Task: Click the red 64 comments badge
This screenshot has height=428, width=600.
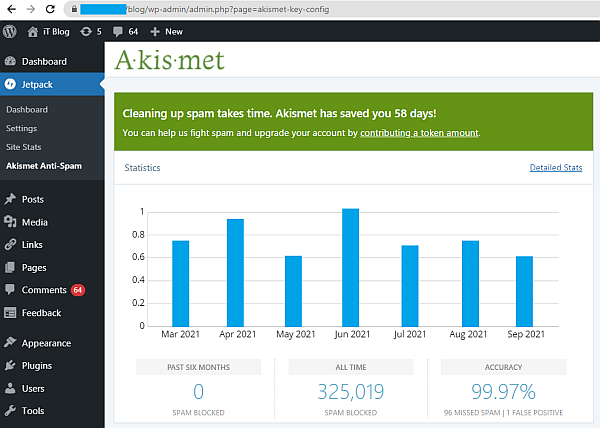Action: point(78,290)
